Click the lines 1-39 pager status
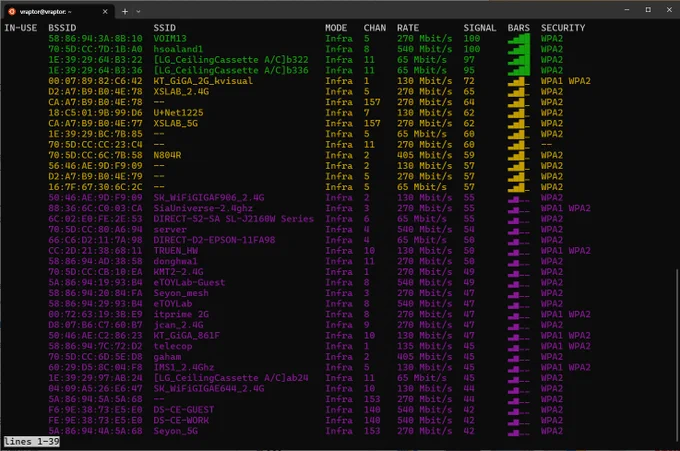 pos(32,442)
